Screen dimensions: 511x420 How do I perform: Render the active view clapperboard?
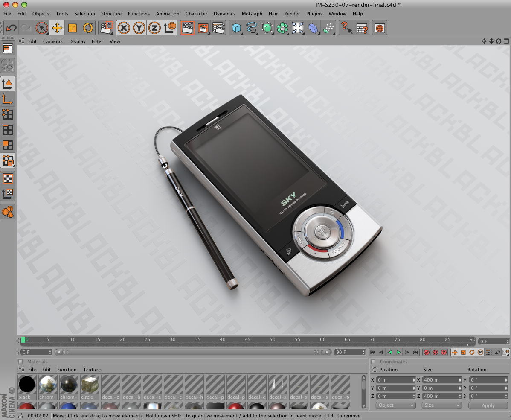click(x=188, y=28)
